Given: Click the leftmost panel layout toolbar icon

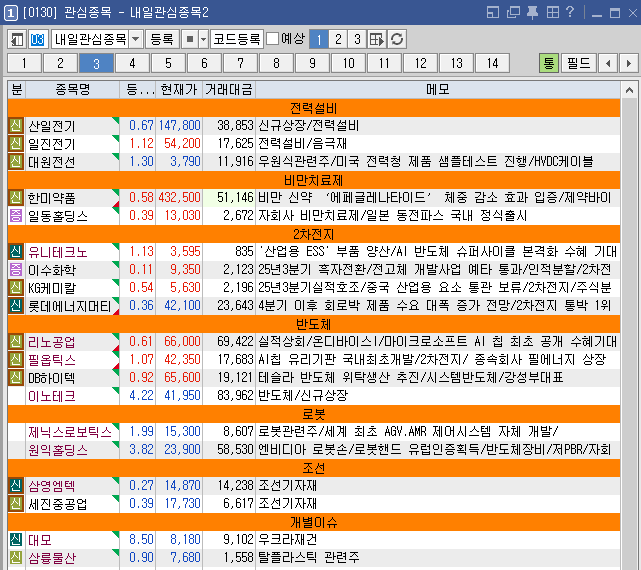Looking at the screenshot, I should point(17,39).
